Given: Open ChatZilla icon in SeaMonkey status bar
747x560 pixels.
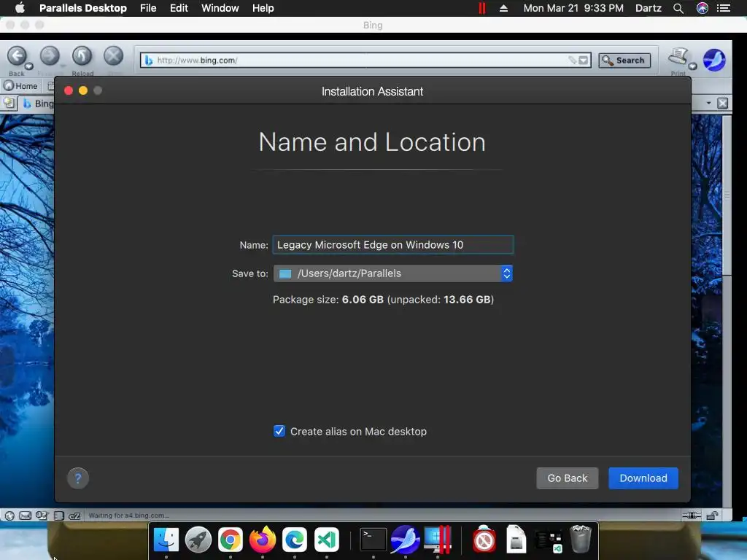Looking at the screenshot, I should click(74, 516).
